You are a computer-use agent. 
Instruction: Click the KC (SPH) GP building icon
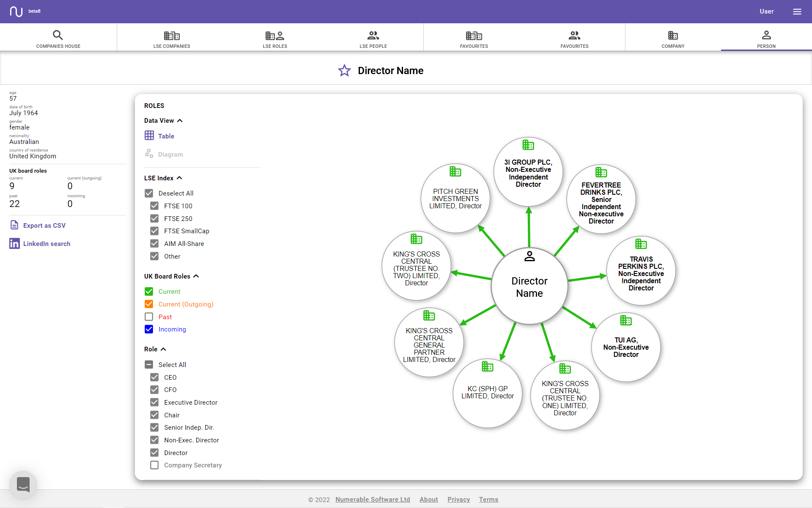pyautogui.click(x=487, y=367)
